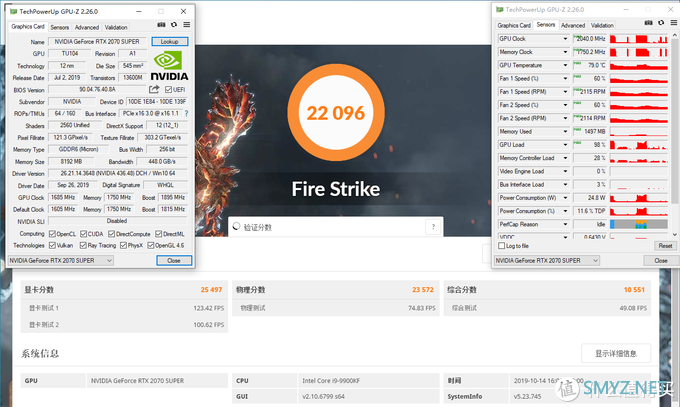Image resolution: width=680 pixels, height=407 pixels.
Task: Click the 验证分数 validate score box
Action: [336, 226]
